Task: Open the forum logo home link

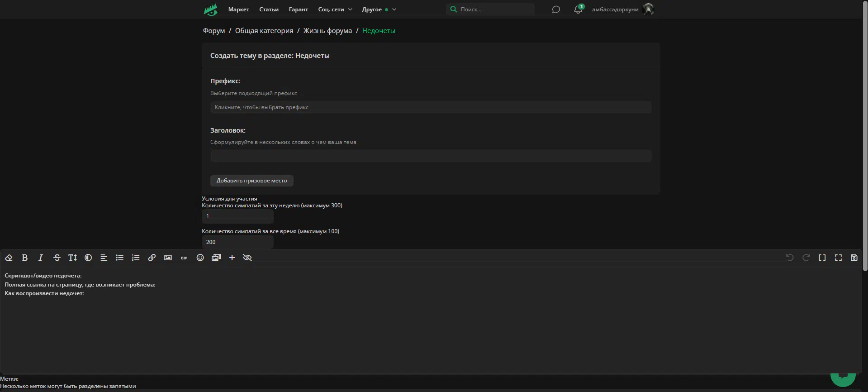Action: [x=210, y=10]
